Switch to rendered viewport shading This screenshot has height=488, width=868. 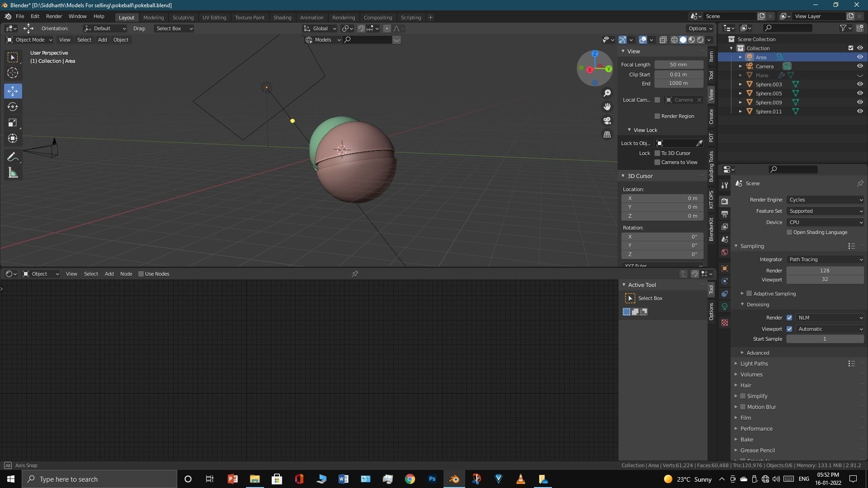[x=700, y=40]
